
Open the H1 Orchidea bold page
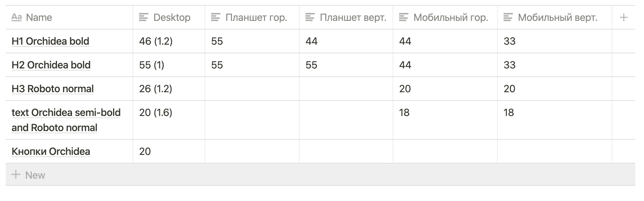pyautogui.click(x=50, y=41)
